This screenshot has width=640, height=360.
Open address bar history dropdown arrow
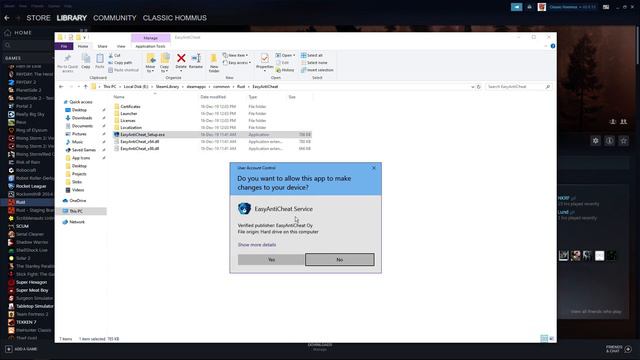tap(472, 87)
